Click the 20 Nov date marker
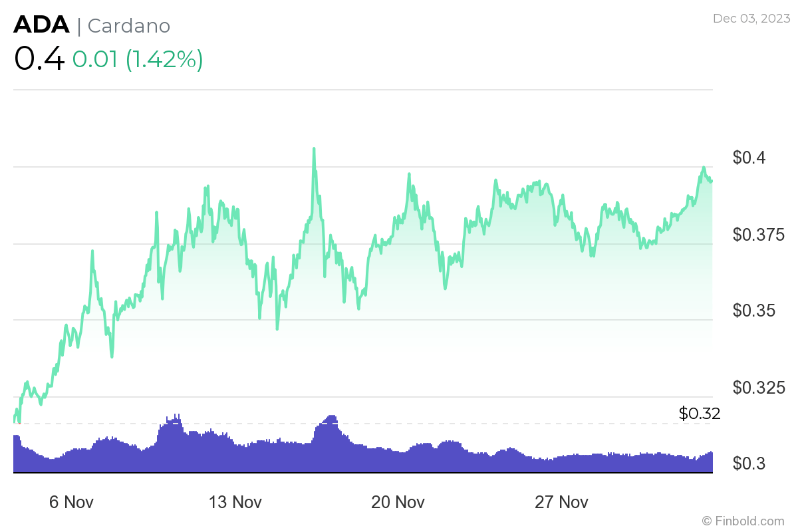 [x=399, y=503]
